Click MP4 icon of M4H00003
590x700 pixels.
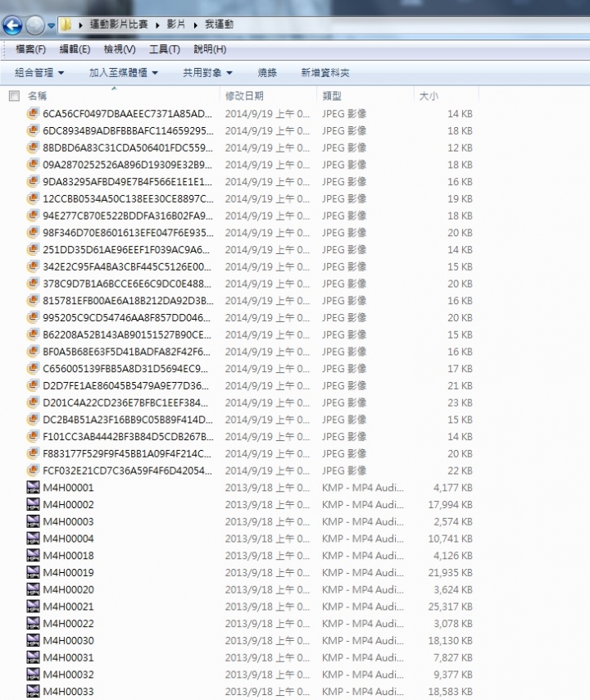click(x=33, y=521)
